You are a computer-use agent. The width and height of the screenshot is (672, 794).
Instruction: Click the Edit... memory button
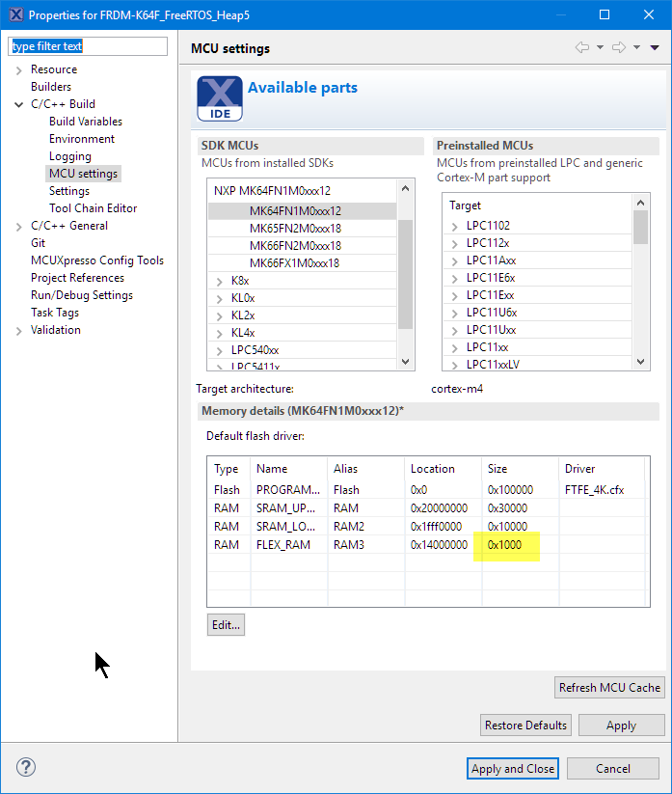tap(226, 625)
